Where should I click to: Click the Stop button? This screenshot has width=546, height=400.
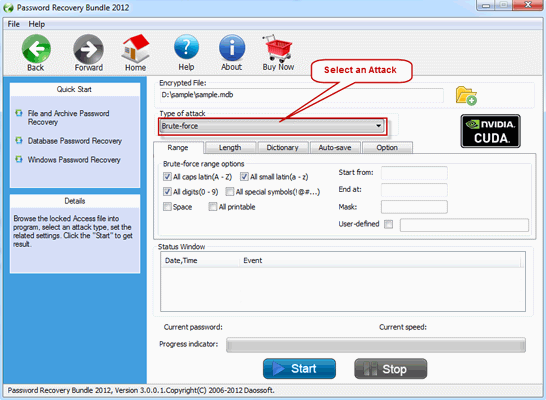point(391,369)
